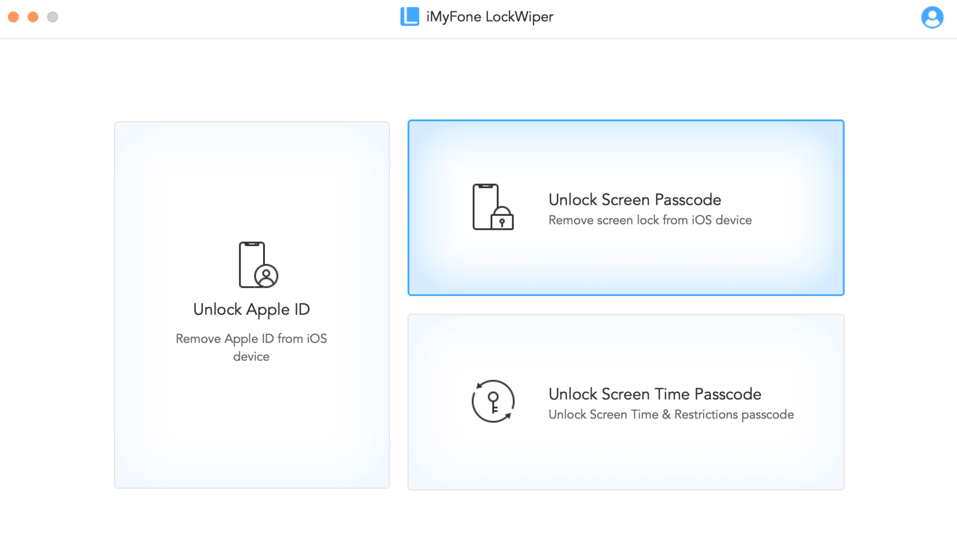Image resolution: width=957 pixels, height=560 pixels.
Task: Click the rotating key Screen Time icon
Action: [x=493, y=401]
